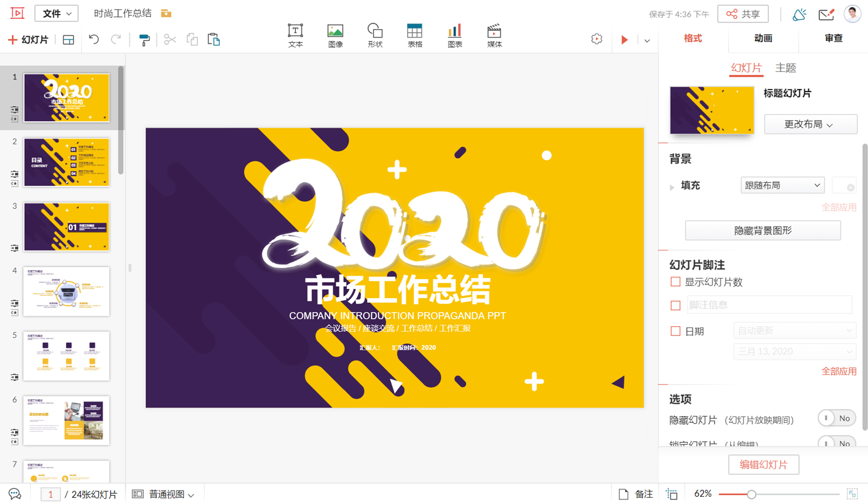868x503 pixels.
Task: Open the 跟随布局 fill dropdown
Action: tap(782, 185)
